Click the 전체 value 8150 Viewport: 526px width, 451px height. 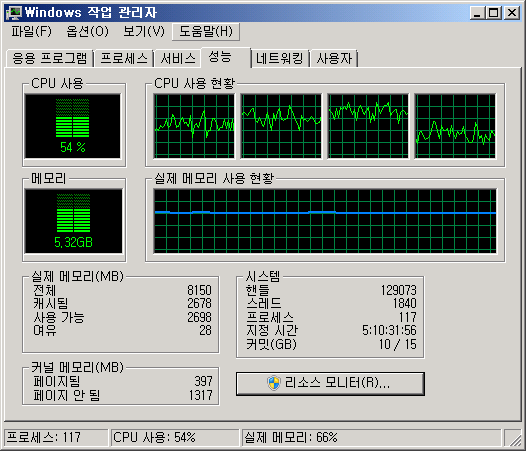tap(199, 290)
